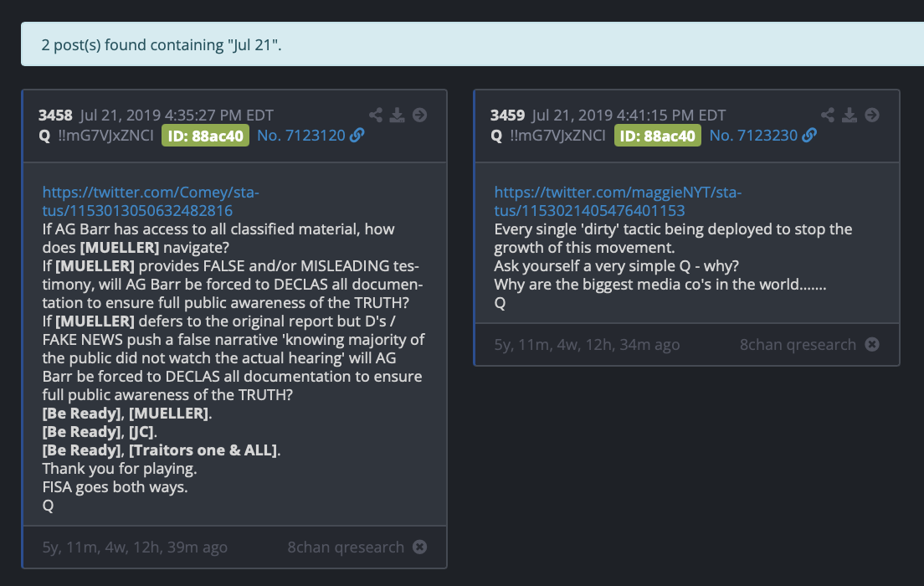Click '[Be Ready], [Traitors one & ALL].' line

point(162,450)
